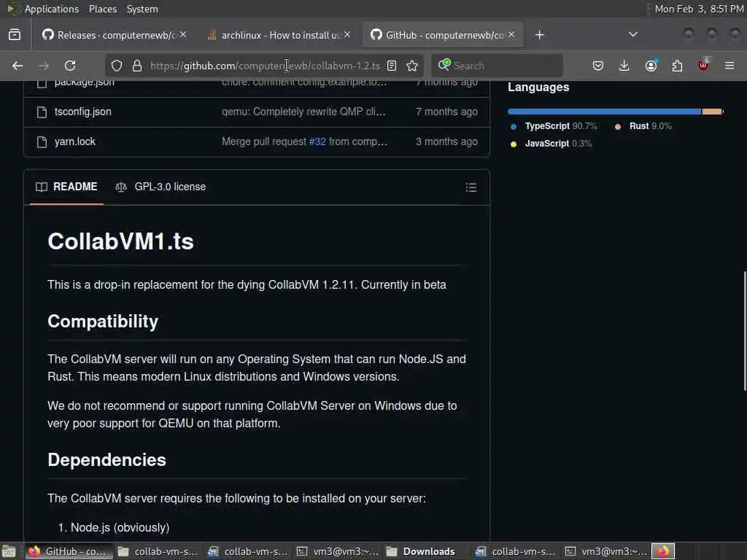747x560 pixels.
Task: Click the Dependencies heading
Action: 107,460
